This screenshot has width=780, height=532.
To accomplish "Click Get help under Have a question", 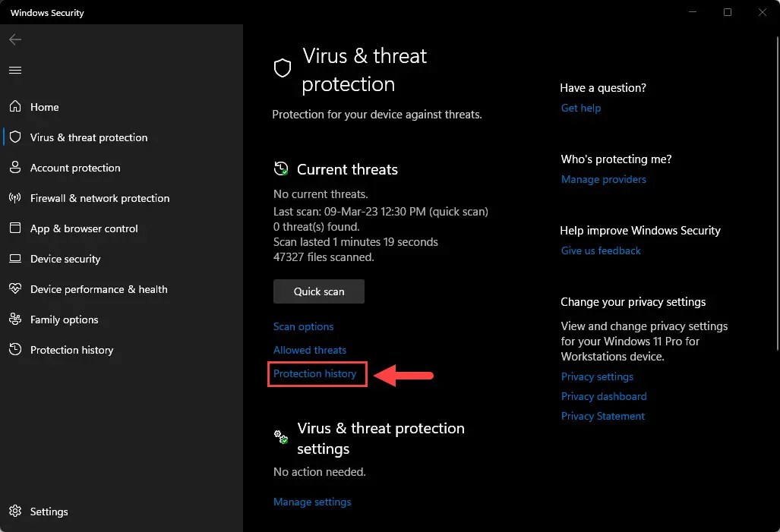I will pyautogui.click(x=581, y=108).
